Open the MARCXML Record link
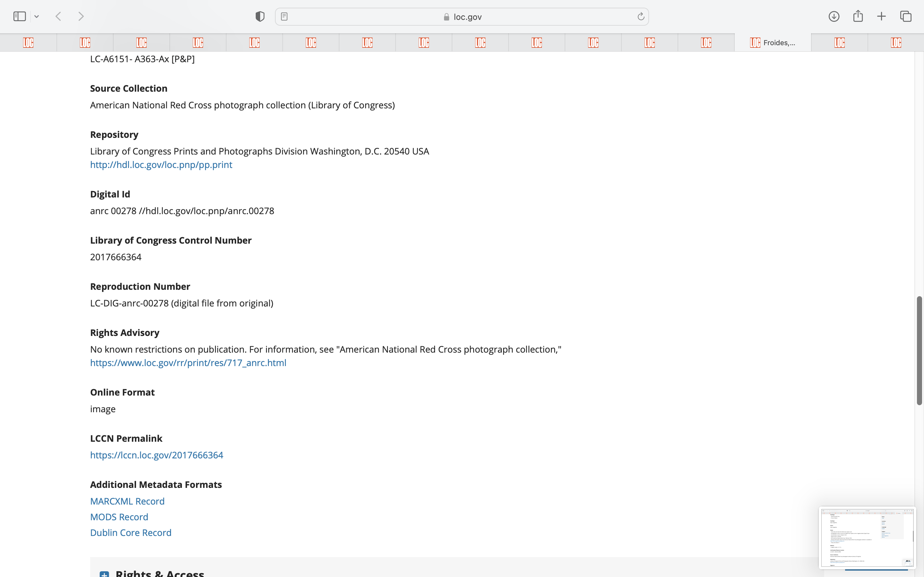The width and height of the screenshot is (924, 577). point(127,501)
